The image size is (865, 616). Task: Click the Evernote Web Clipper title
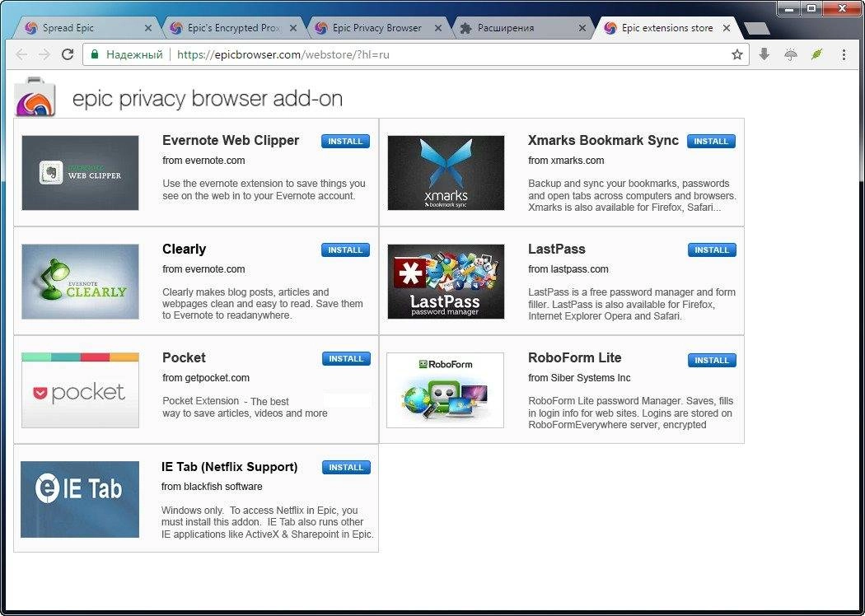231,140
